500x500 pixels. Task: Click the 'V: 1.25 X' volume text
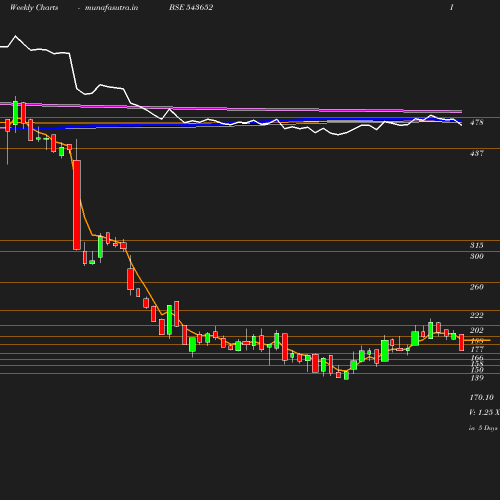point(484,412)
